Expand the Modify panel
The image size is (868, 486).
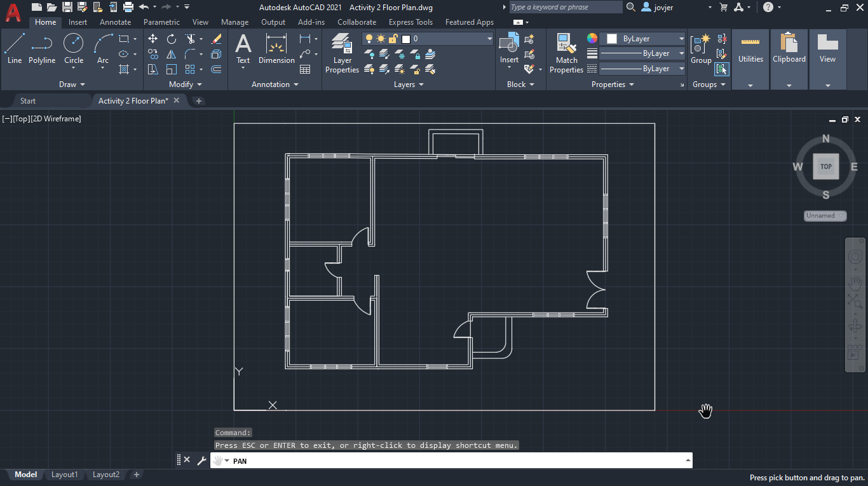pos(186,84)
